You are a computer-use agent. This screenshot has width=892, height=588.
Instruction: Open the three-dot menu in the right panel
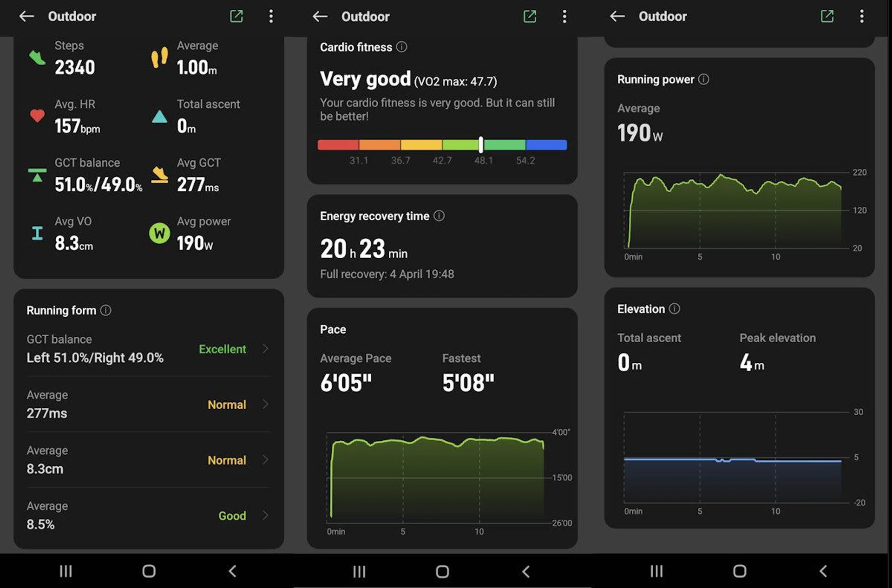point(861,17)
